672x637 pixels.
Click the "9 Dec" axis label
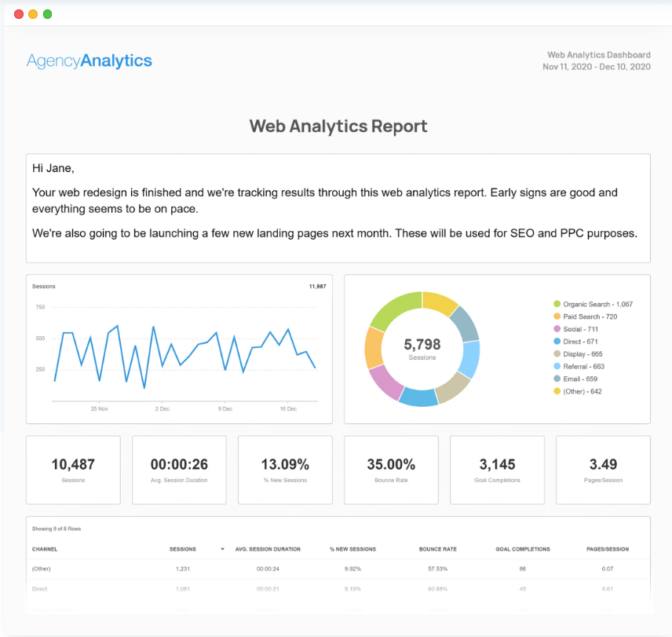(x=225, y=409)
